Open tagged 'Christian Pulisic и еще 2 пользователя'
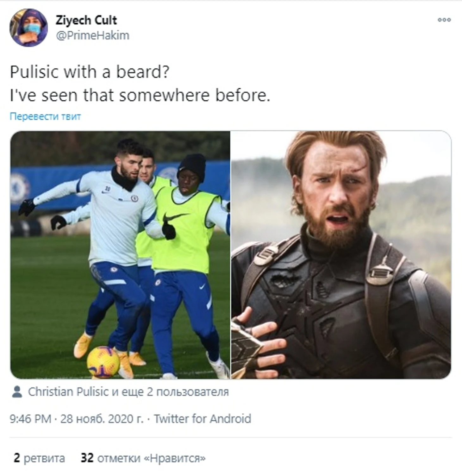462x476 pixels. click(x=128, y=392)
